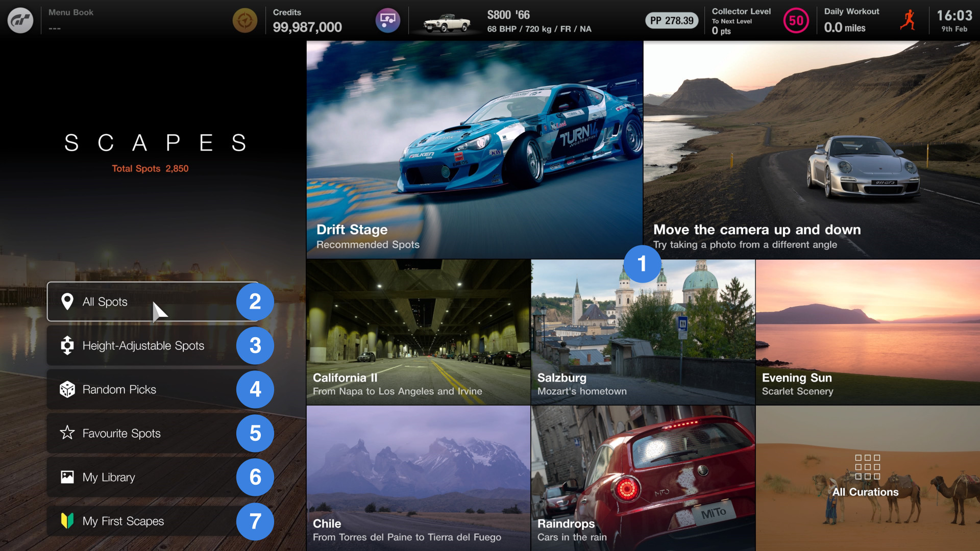
Task: Select the gold compass Credits icon
Action: [245, 20]
